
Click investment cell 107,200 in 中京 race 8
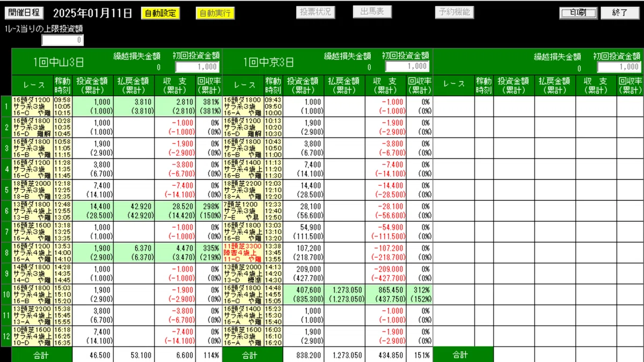coord(304,252)
